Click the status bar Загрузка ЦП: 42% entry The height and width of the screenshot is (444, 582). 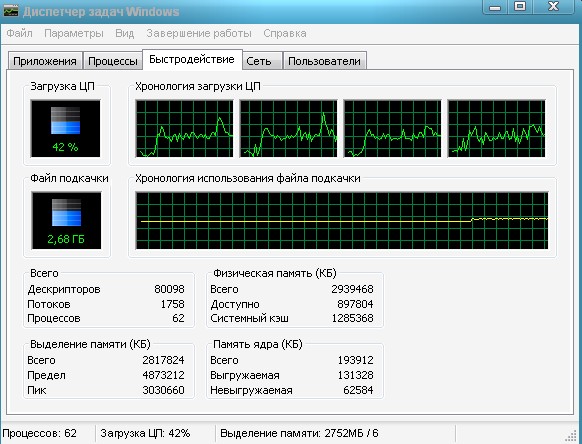pyautogui.click(x=145, y=433)
